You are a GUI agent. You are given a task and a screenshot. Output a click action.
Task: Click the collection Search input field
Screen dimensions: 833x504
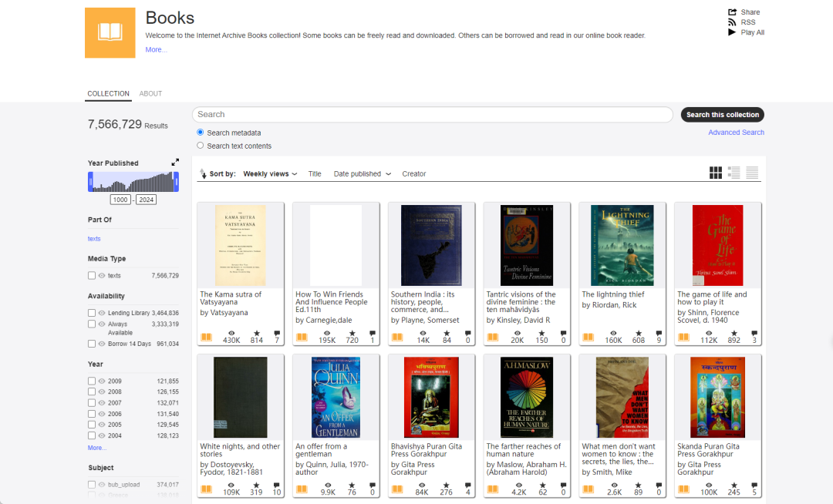pyautogui.click(x=433, y=115)
